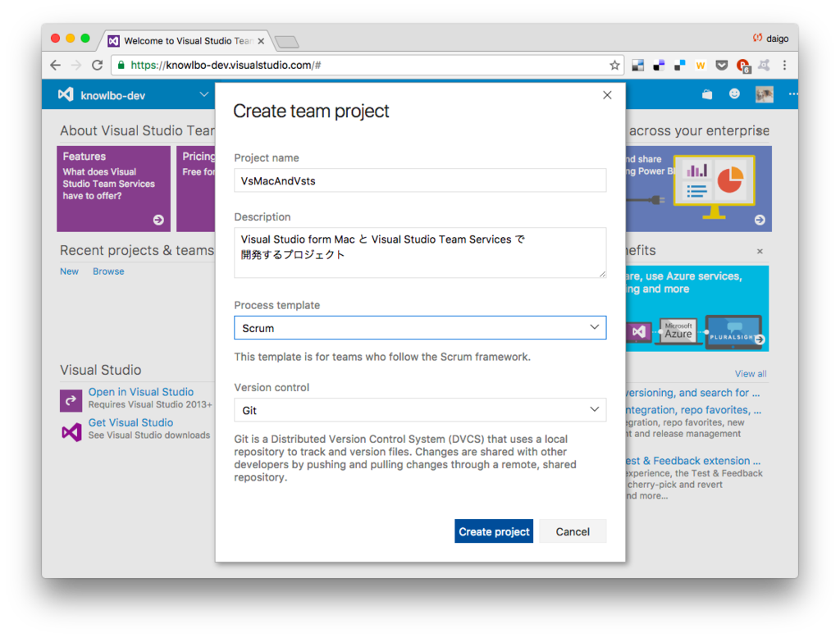Open the marketplace bag icon in the header
840x638 pixels.
click(707, 95)
